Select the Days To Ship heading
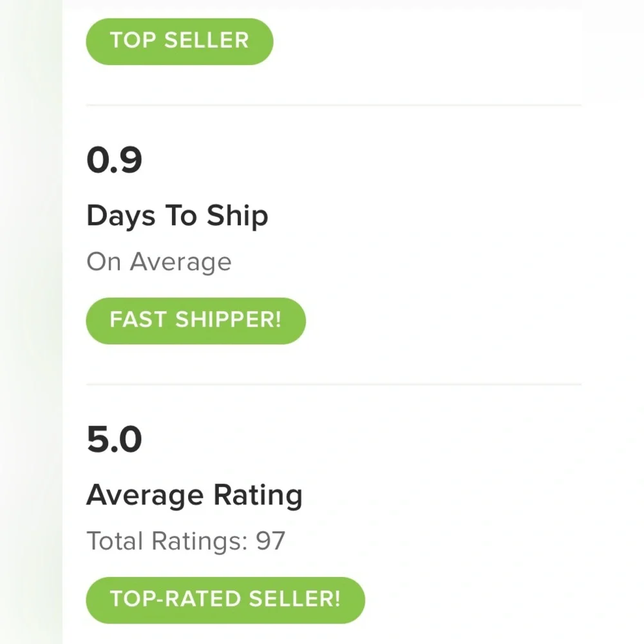The image size is (644, 644). 177,216
